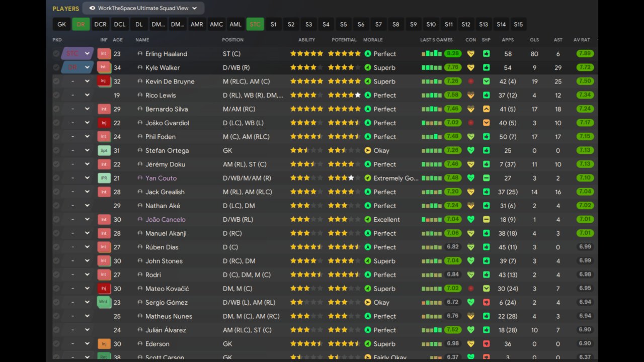Click the morale icon in Yan Couto's row
The width and height of the screenshot is (644, 362).
point(368,178)
